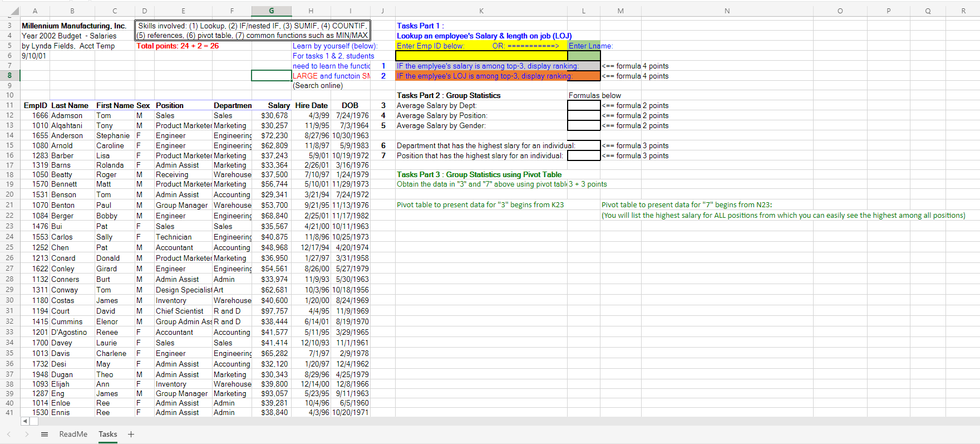The image size is (980, 444).
Task: Click the 'DOB' heading cell
Action: click(x=350, y=105)
